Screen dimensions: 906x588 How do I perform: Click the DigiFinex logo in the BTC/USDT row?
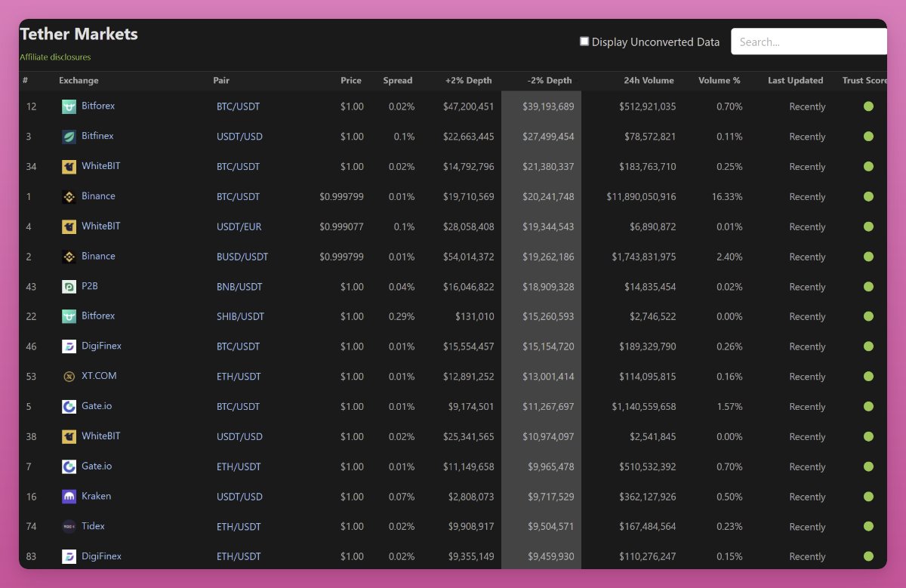[x=69, y=346]
